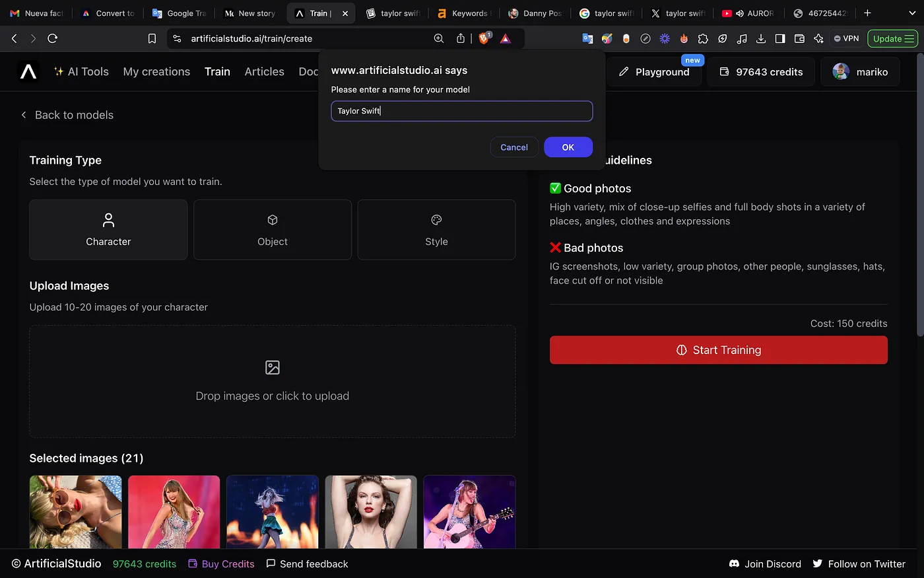Viewport: 924px width, 578px height.
Task: Select sunglasses close-up thumbnail
Action: [75, 512]
